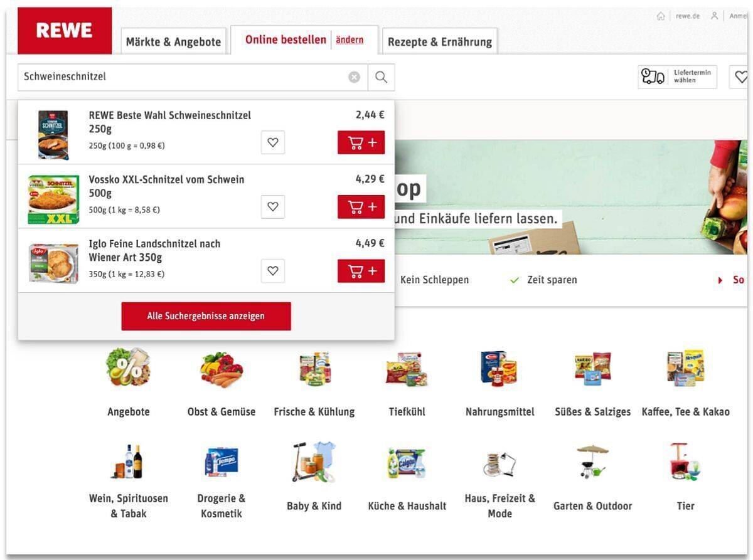
Task: Click the REWE Beste Wahl Schweineschnitzel title
Action: [x=169, y=122]
